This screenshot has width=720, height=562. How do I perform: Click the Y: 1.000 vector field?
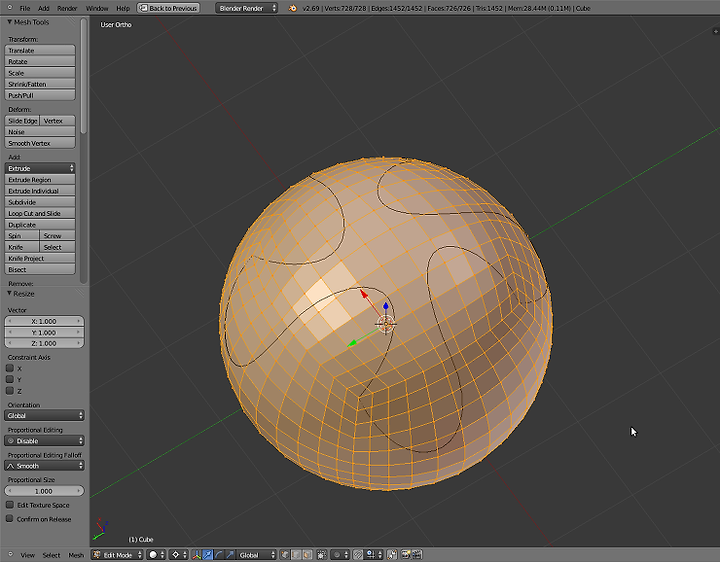tap(44, 332)
